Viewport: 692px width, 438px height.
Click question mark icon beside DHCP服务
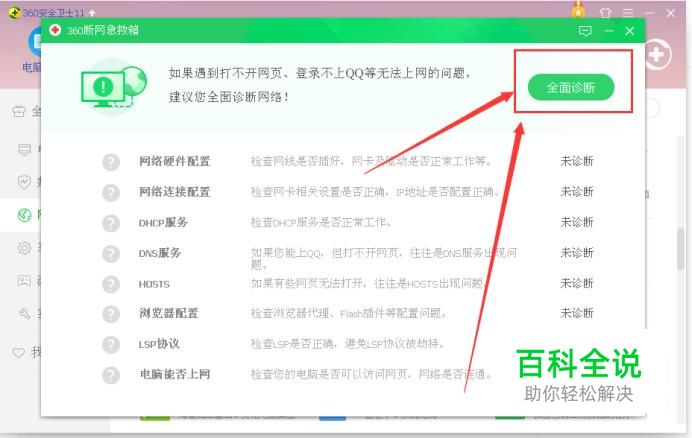(111, 223)
